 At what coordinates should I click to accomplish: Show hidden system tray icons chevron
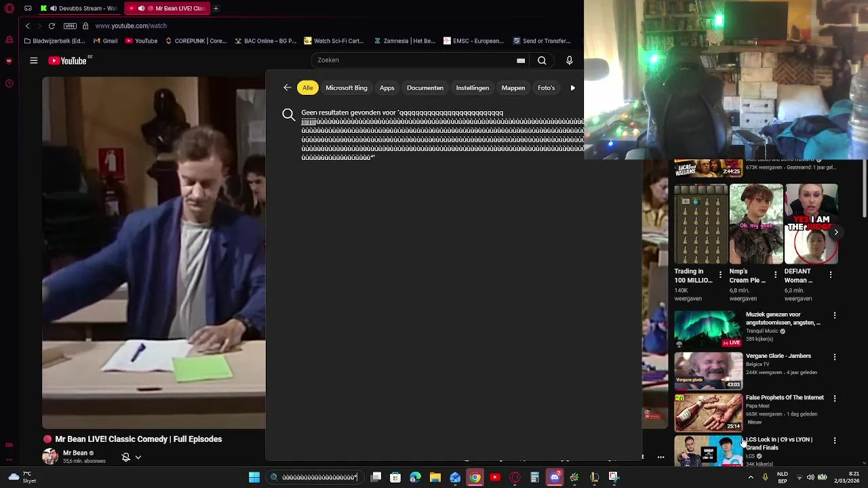pyautogui.click(x=751, y=477)
